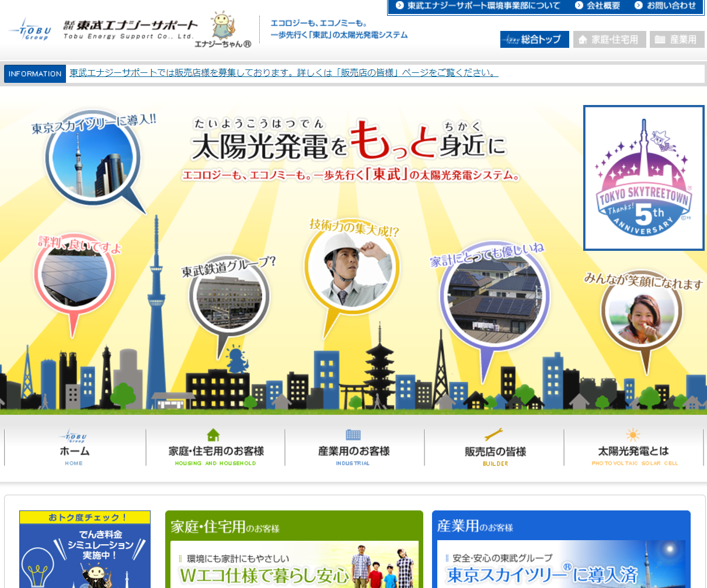Click the エコロジーも、エコノミーも header tagline
707x588 pixels.
pyautogui.click(x=339, y=29)
